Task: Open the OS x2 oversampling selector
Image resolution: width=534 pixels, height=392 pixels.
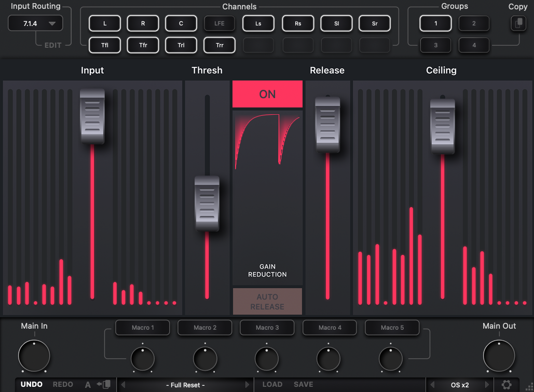Action: pos(460,385)
